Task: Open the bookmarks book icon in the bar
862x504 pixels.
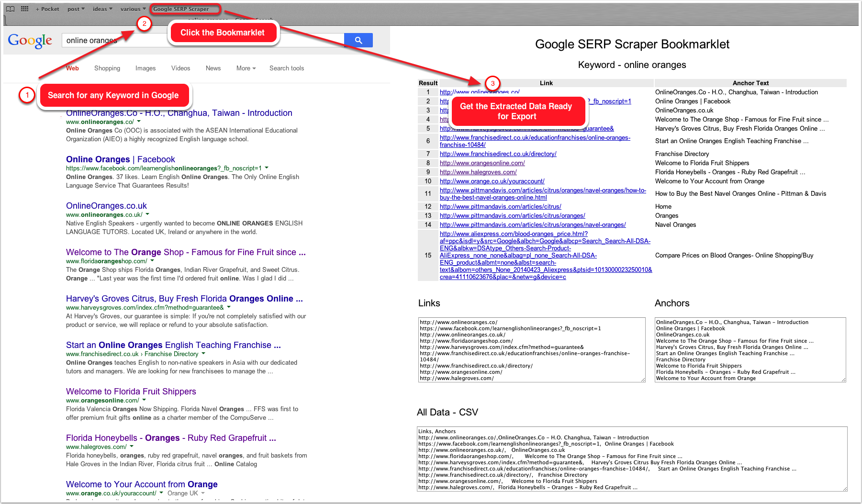Action: click(10, 9)
